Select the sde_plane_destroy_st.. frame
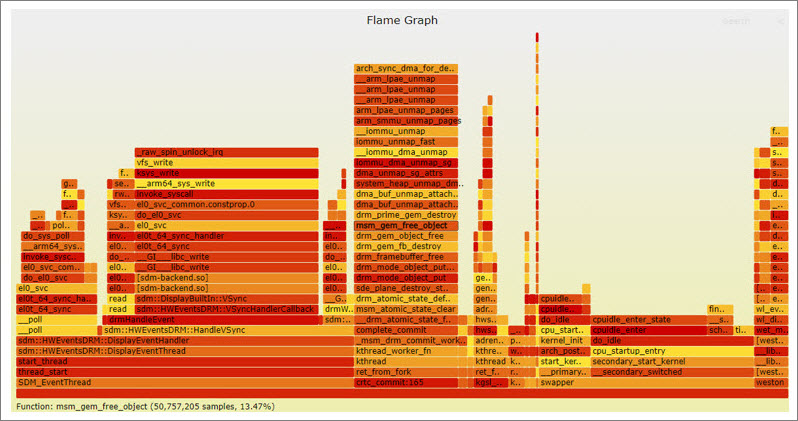The width and height of the screenshot is (798, 421). (x=406, y=288)
